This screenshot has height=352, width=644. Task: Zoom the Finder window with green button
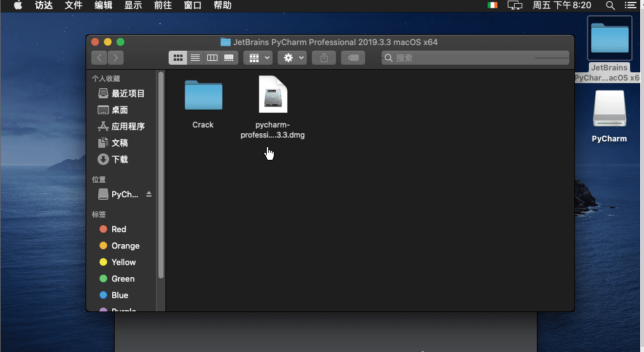120,42
